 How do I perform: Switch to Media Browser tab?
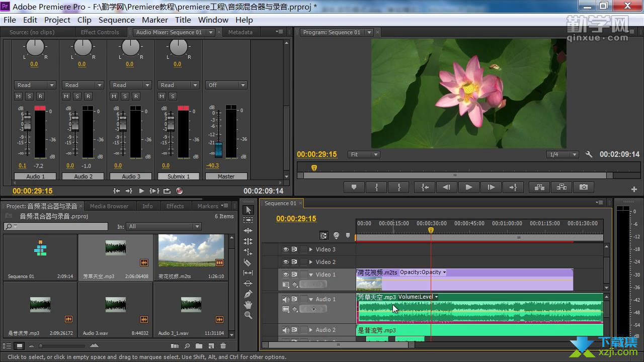109,206
